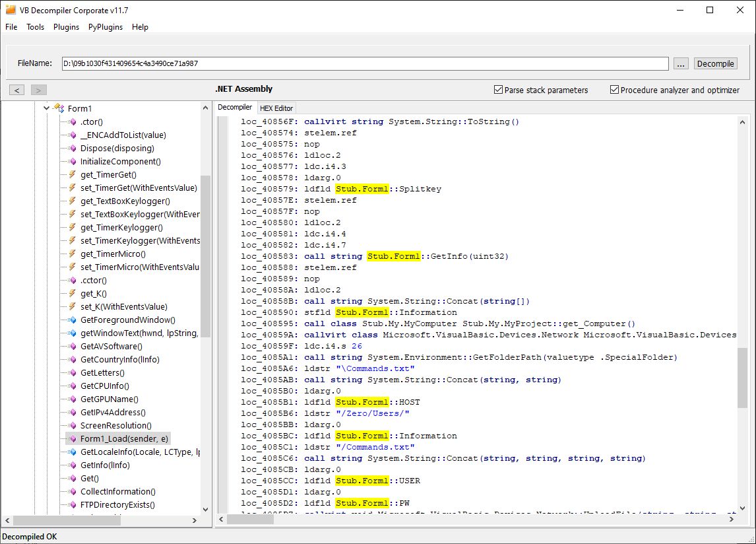Click the forward navigation (>) button
Image resolution: width=756 pixels, height=544 pixels.
coord(38,90)
